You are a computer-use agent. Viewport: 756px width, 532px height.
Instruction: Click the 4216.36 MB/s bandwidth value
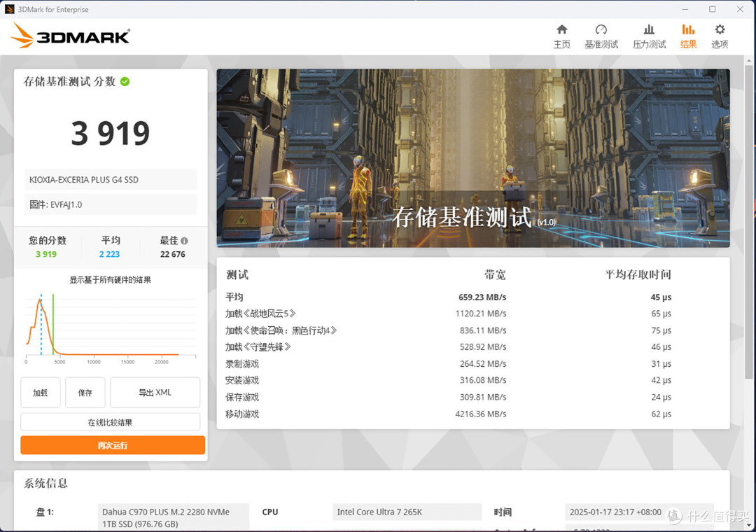[481, 414]
